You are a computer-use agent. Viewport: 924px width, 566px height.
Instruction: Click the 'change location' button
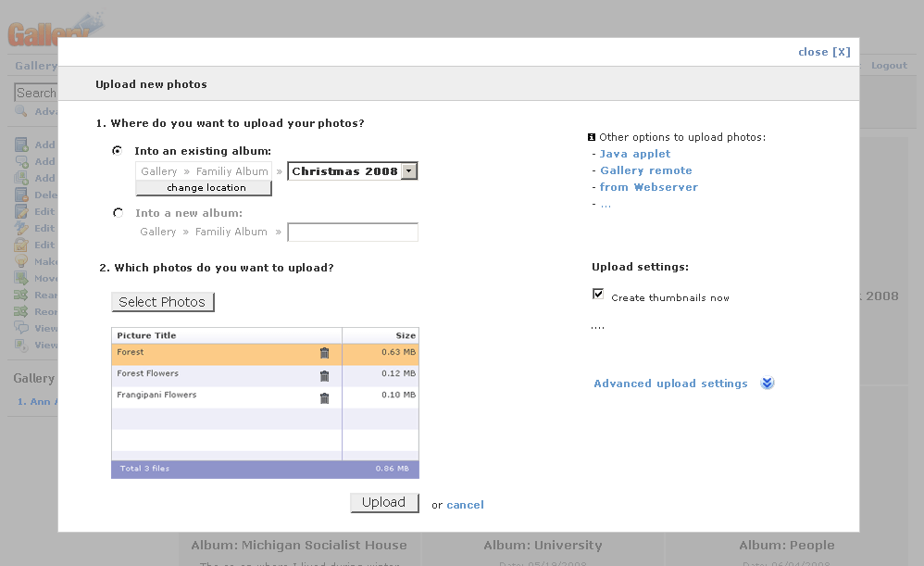point(204,188)
